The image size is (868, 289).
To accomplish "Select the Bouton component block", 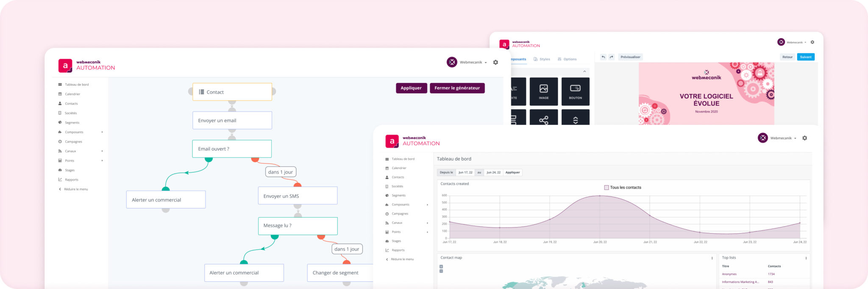I will pos(575,91).
